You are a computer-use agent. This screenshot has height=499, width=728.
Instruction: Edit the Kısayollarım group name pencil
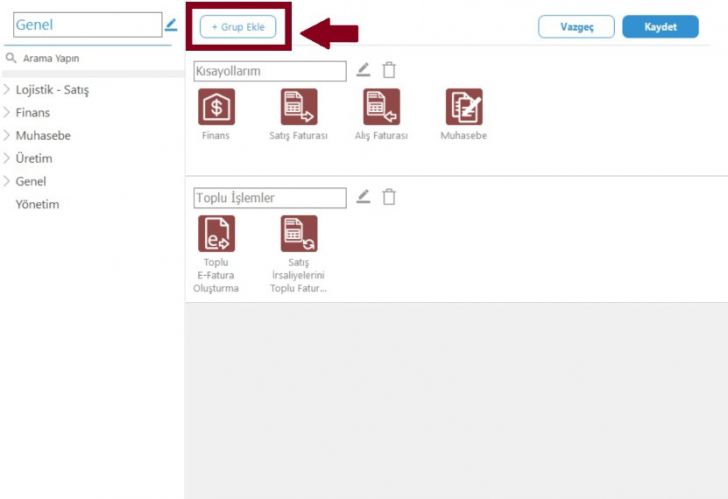click(363, 70)
